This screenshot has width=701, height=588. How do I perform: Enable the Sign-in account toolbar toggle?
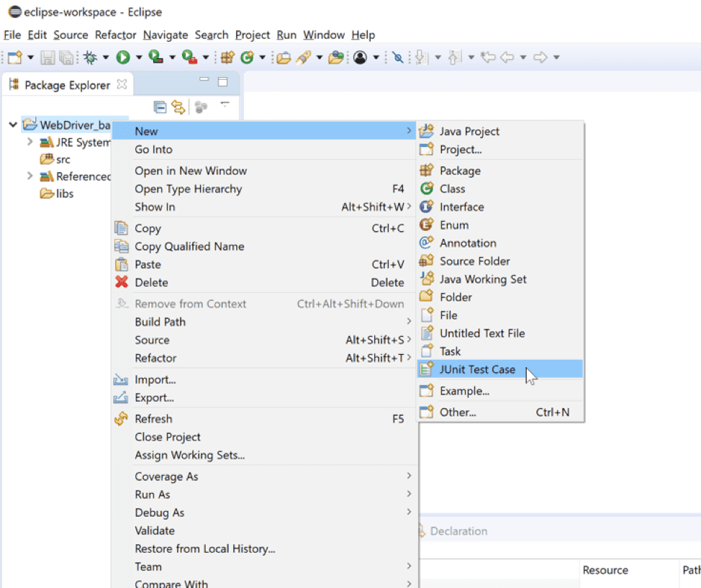[360, 57]
